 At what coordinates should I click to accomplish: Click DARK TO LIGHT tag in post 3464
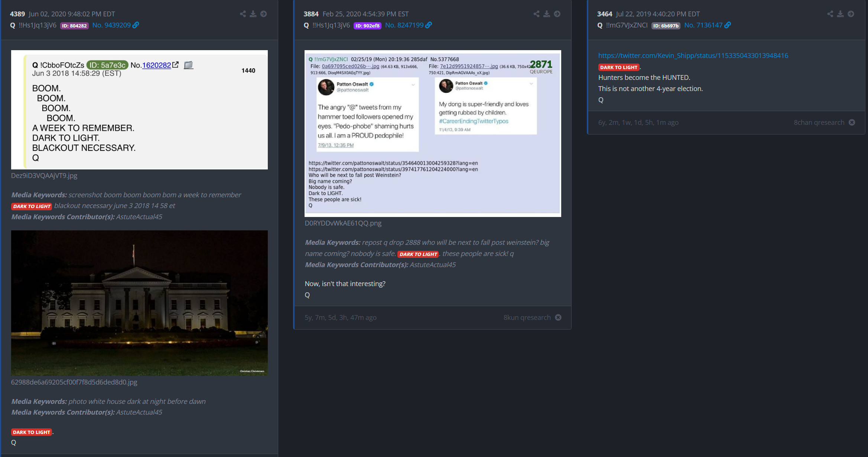pyautogui.click(x=618, y=67)
